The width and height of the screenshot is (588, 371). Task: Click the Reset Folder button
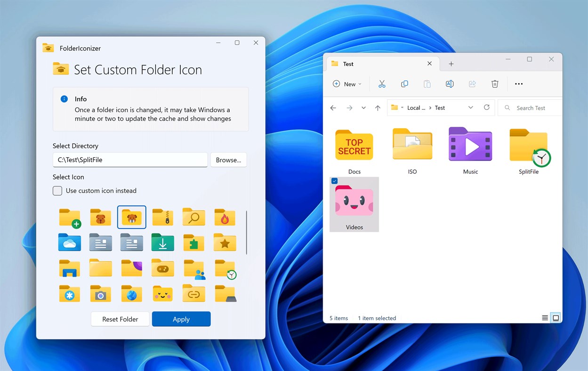pos(120,319)
